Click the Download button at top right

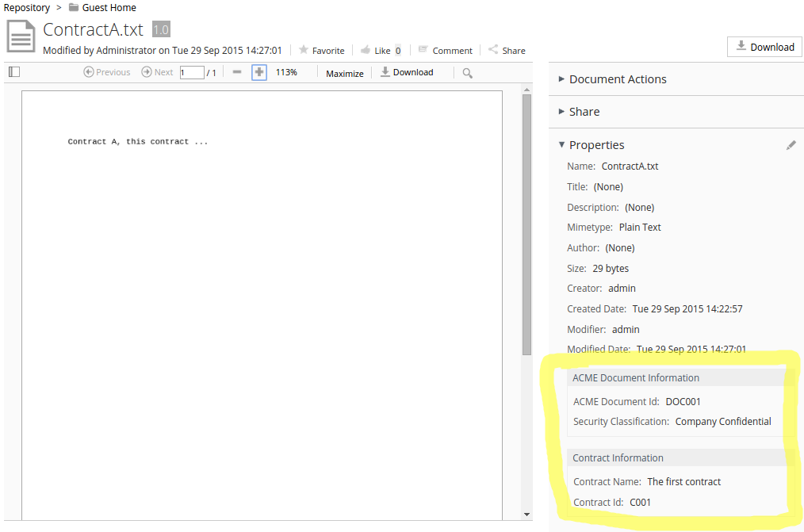764,46
